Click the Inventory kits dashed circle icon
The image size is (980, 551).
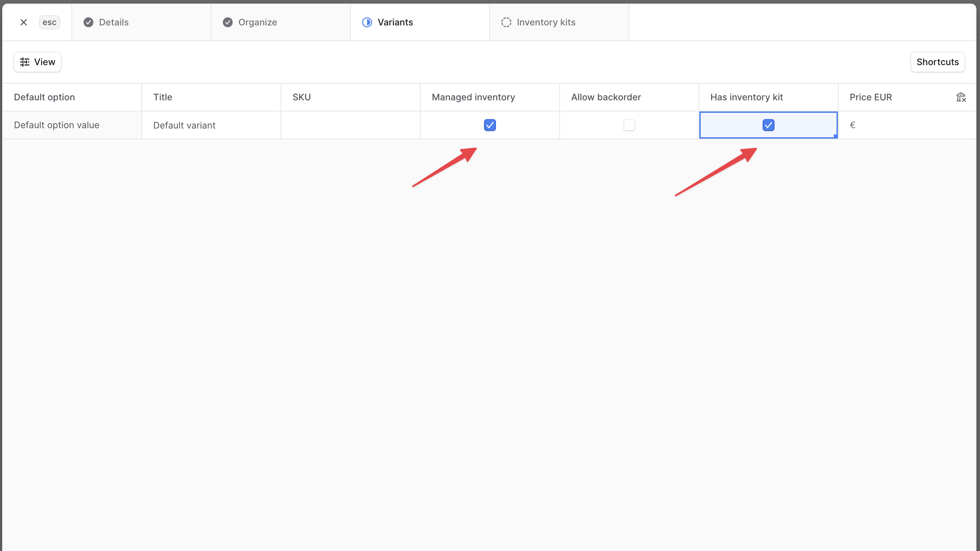(506, 22)
